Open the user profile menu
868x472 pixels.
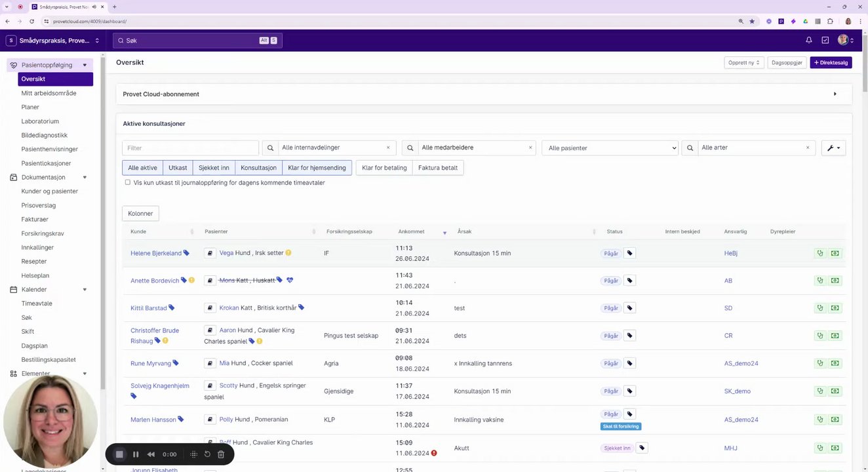click(846, 40)
